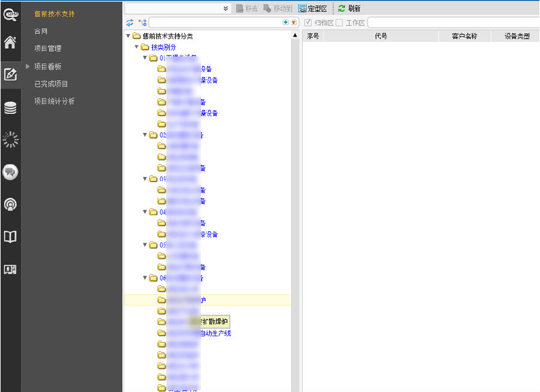Collapse the 售前技术支持分类 root node

click(x=128, y=36)
